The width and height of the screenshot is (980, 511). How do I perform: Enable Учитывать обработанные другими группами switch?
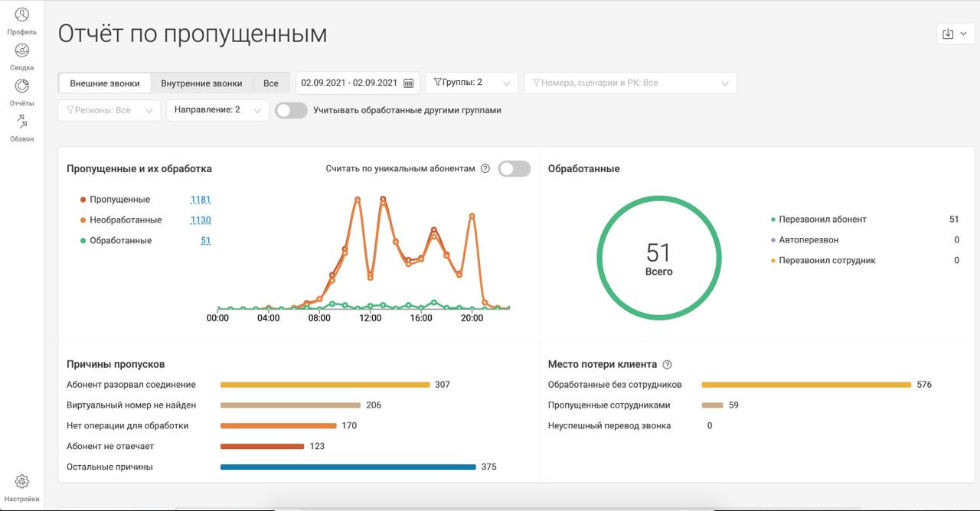(x=291, y=110)
